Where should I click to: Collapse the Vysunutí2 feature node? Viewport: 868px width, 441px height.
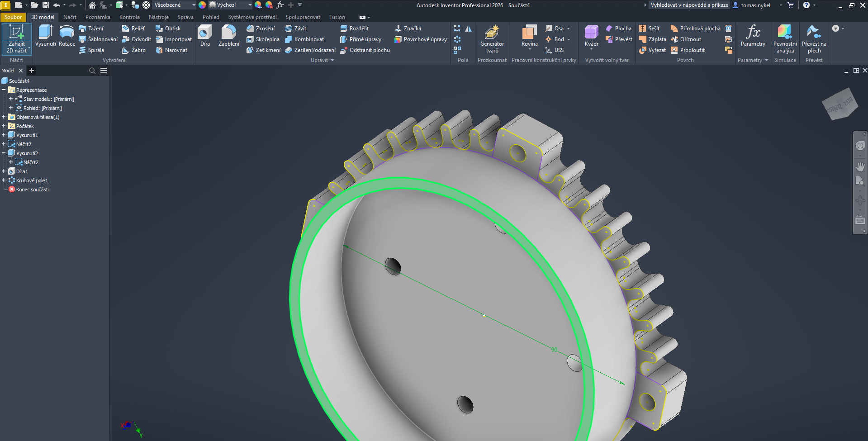(4, 153)
